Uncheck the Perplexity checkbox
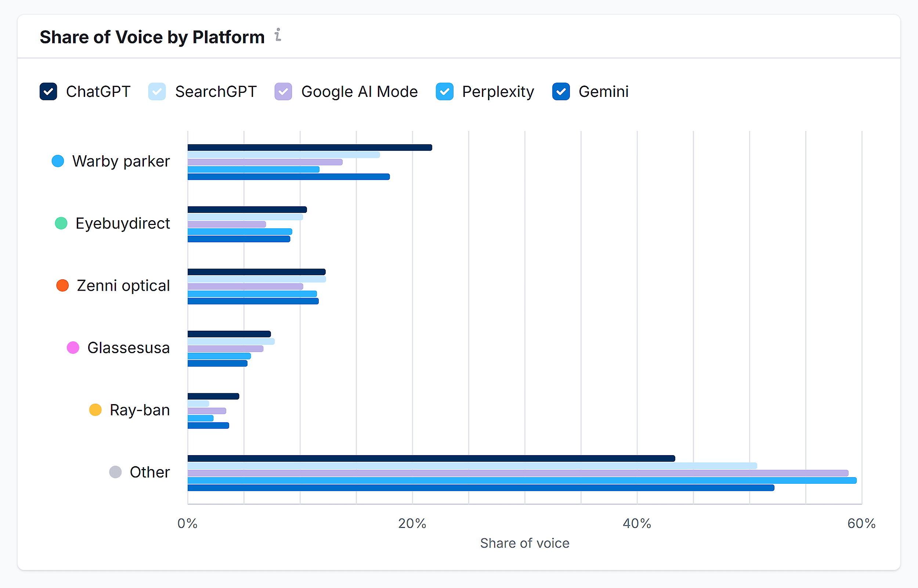Viewport: 918px width, 588px height. pyautogui.click(x=444, y=92)
